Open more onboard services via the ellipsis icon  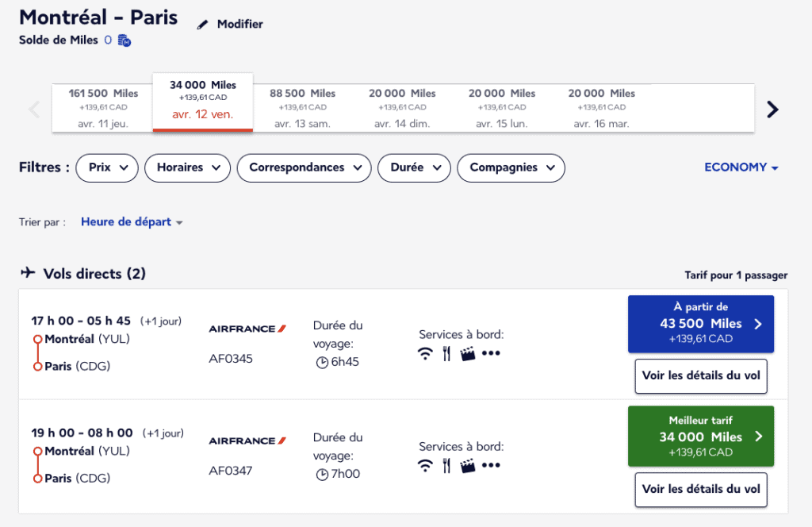(491, 354)
